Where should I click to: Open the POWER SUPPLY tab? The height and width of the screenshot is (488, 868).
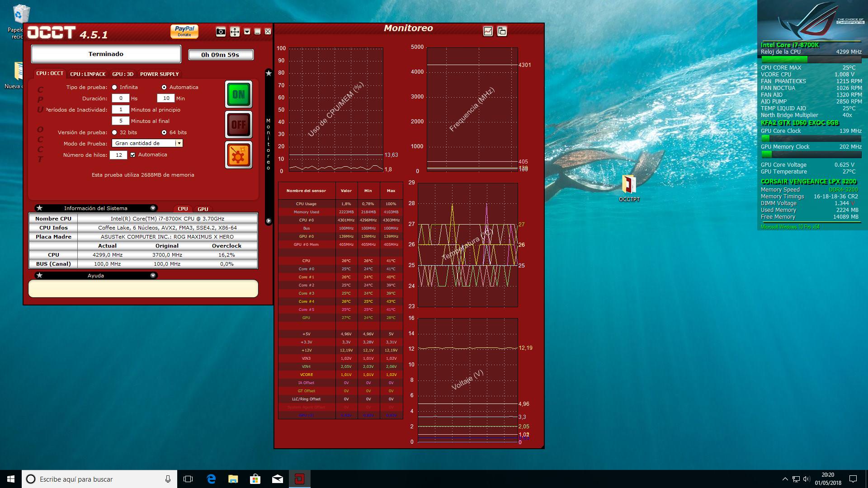159,74
